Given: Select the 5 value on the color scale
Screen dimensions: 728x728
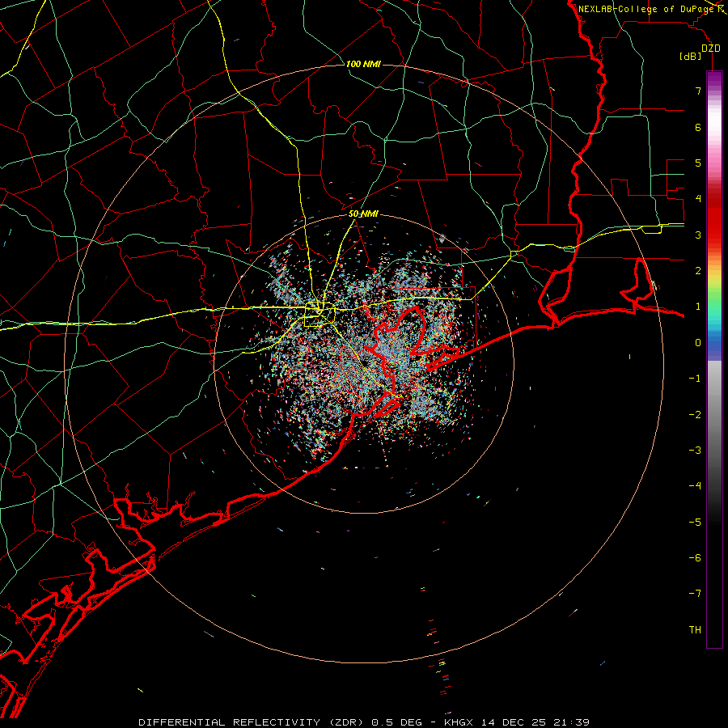Looking at the screenshot, I should (698, 163).
